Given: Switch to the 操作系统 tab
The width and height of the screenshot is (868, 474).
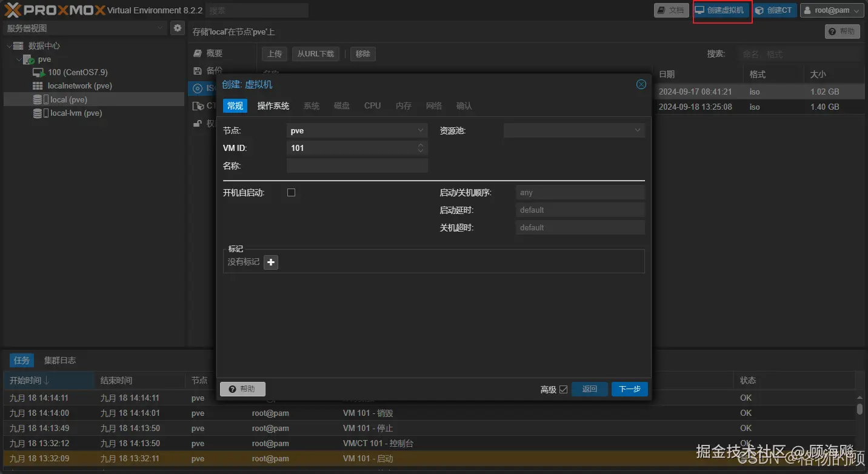Looking at the screenshot, I should pyautogui.click(x=273, y=105).
